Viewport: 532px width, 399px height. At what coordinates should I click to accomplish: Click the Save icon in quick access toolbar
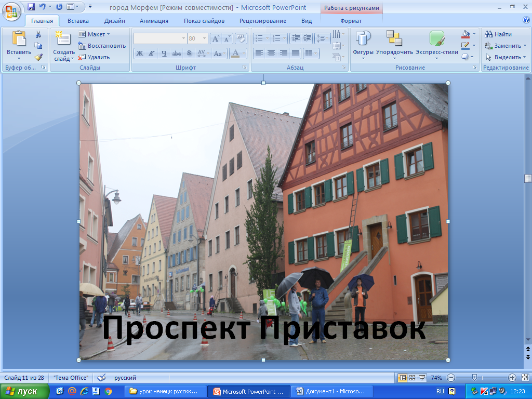31,7
